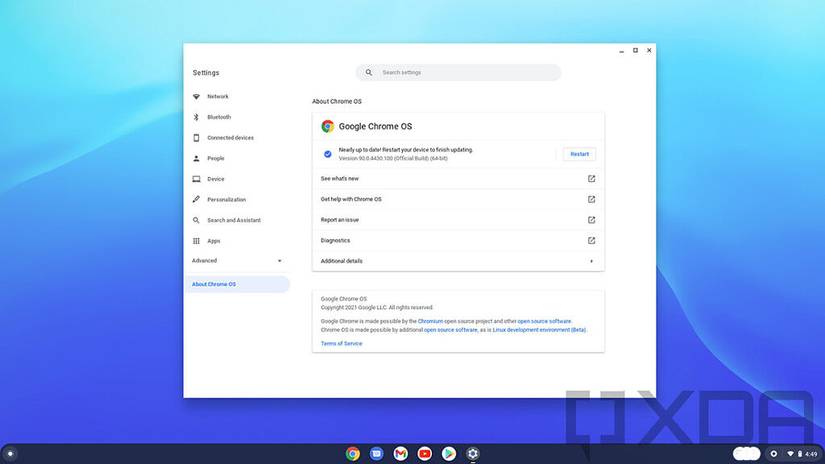This screenshot has width=825, height=464.
Task: Click the Network wifi icon in sidebar
Action: 196,97
